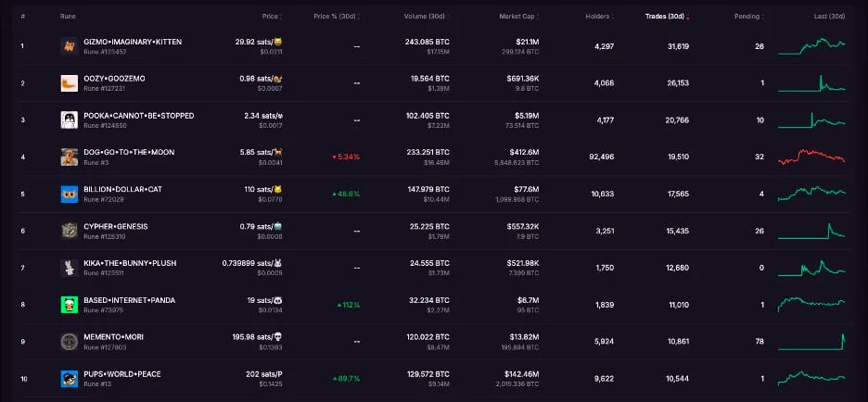Click the BILLION•DOLLAR•CAT blue icon

[x=70, y=195]
